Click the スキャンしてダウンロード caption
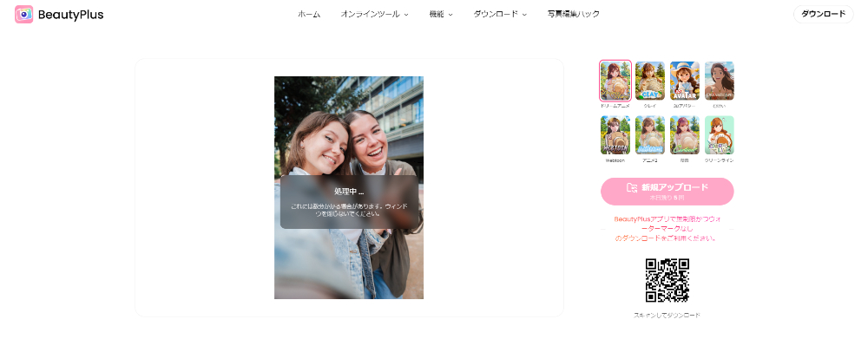 pos(667,316)
